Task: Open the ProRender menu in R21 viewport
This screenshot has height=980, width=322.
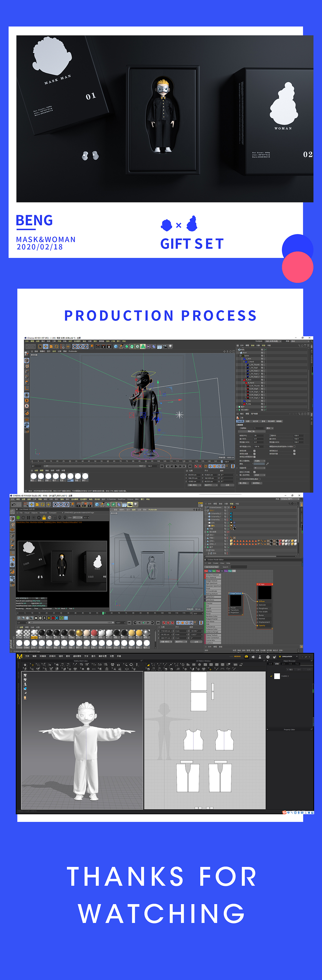Action: pos(73,351)
